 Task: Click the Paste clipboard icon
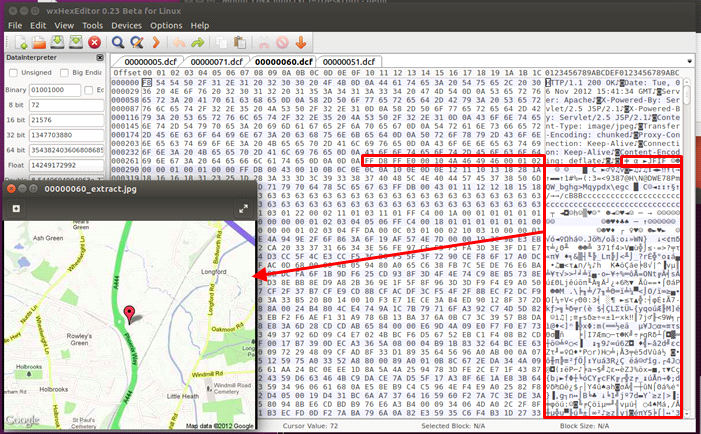point(242,43)
